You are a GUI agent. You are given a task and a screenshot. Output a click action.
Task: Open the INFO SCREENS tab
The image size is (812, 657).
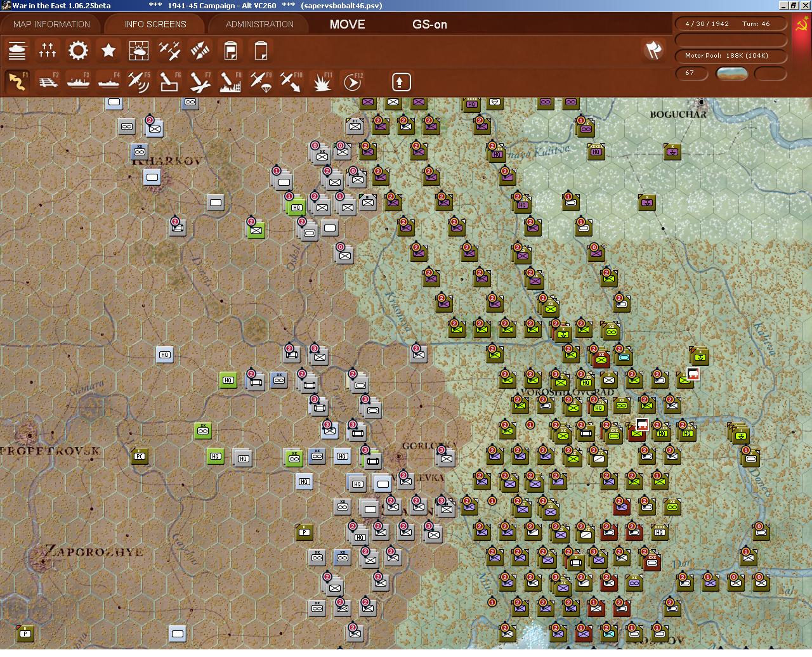(x=155, y=24)
